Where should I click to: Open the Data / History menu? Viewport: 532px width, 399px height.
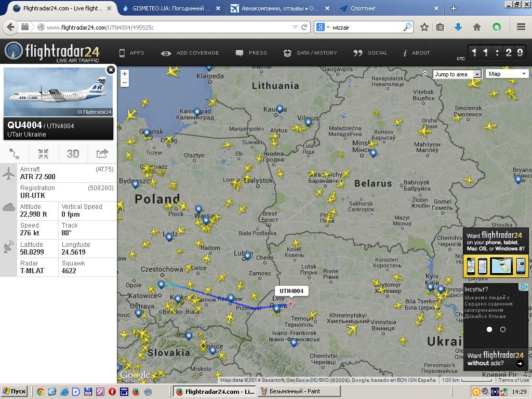tap(310, 53)
